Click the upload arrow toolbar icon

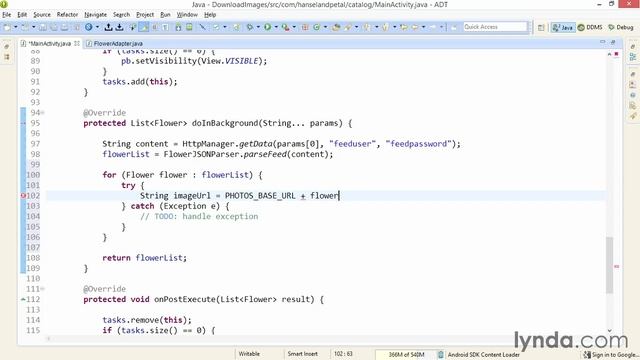pos(108,27)
